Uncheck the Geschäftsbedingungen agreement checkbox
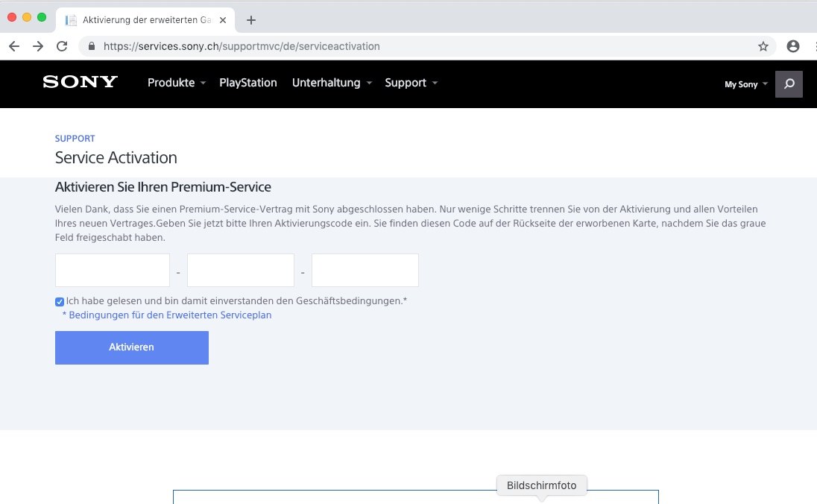Screen dimensions: 817x504 60,302
